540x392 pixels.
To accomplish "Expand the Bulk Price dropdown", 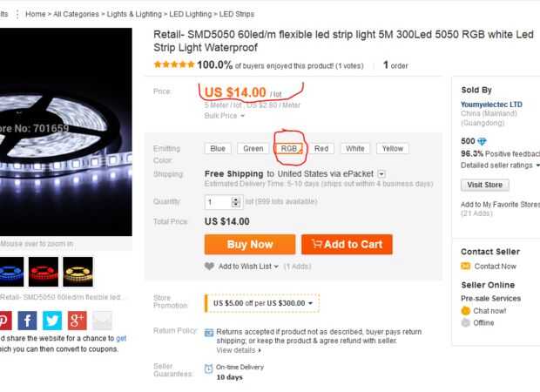I will point(225,116).
